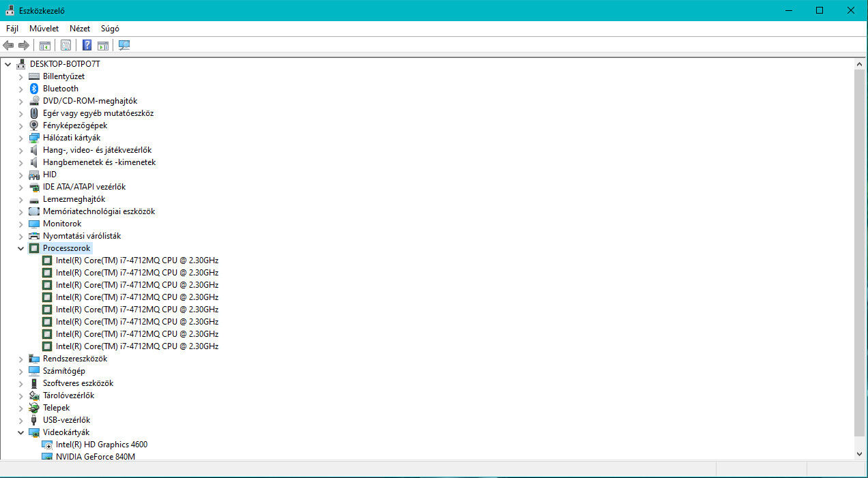Viewport: 868px width, 478px height.
Task: Select the HID label
Action: point(50,175)
